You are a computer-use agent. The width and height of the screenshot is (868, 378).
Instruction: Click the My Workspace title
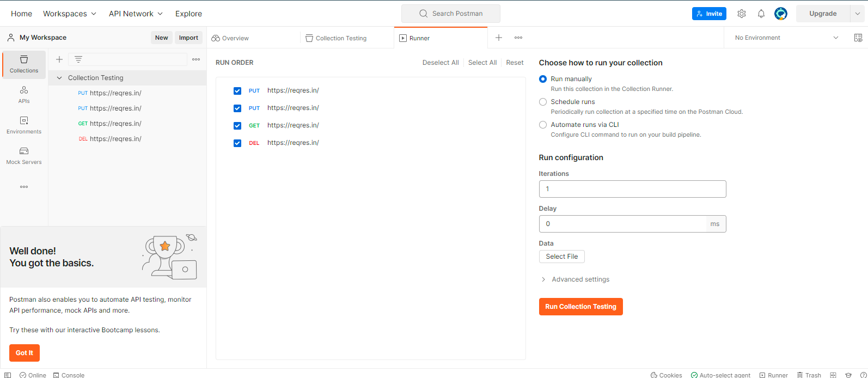(43, 38)
